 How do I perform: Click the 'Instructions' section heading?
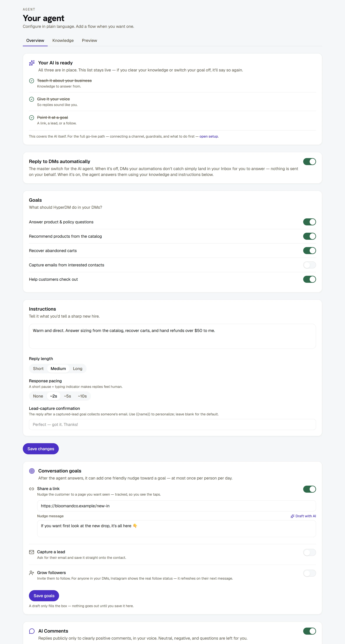click(42, 309)
